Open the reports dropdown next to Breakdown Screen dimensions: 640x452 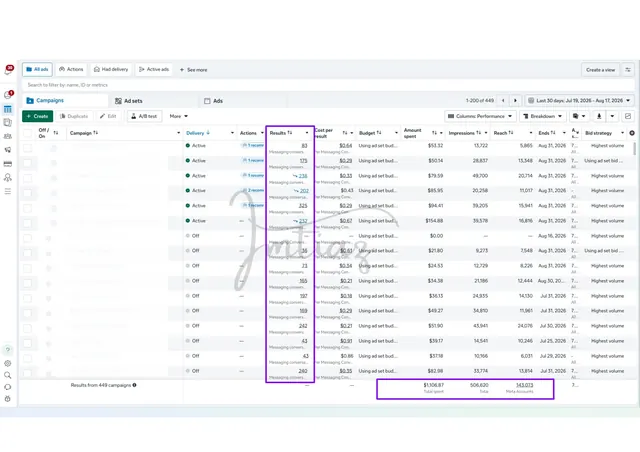tap(579, 116)
